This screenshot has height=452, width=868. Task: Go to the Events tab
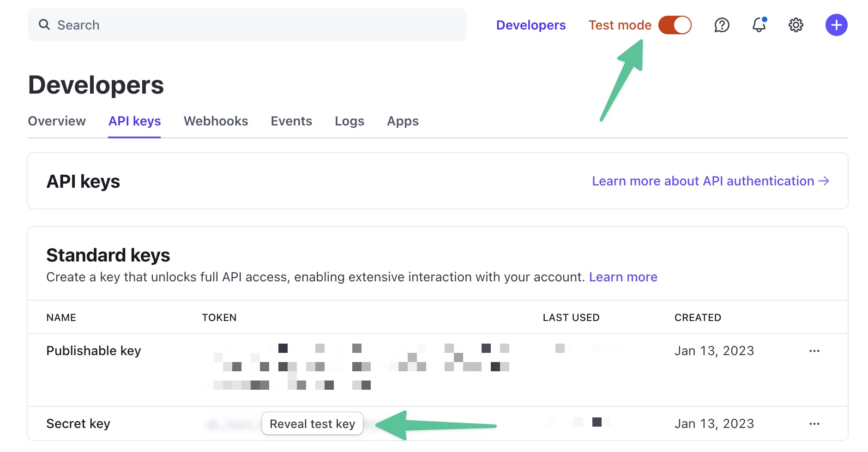point(291,121)
